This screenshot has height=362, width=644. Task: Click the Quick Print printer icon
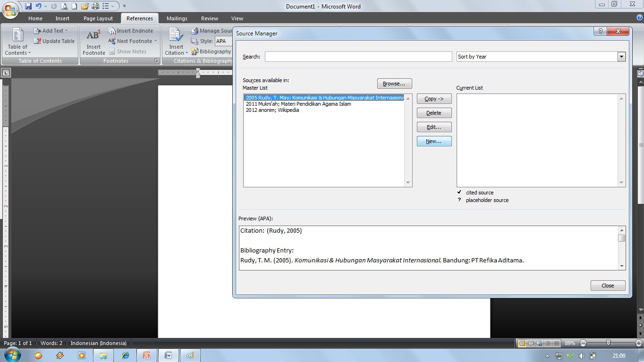coord(95,6)
